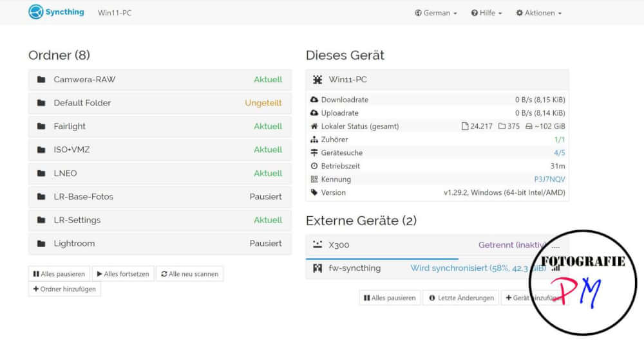
Task: Expand the Camwera-RAW folder row
Action: [x=160, y=80]
